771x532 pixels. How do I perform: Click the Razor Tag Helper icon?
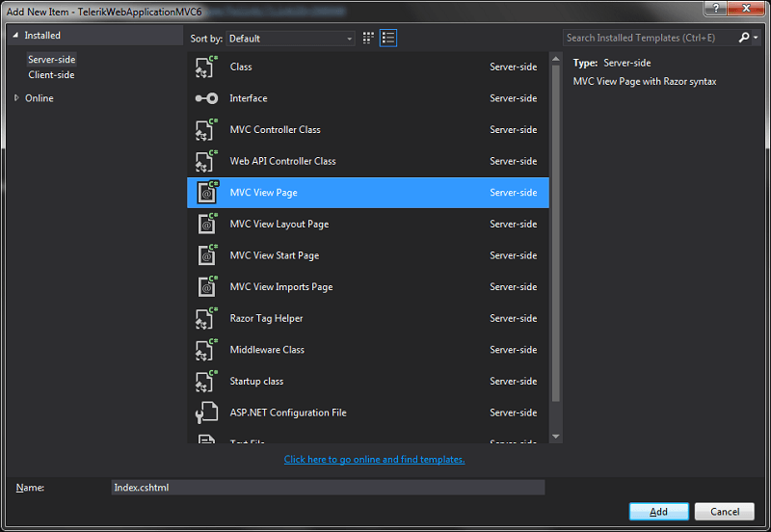[x=206, y=319]
